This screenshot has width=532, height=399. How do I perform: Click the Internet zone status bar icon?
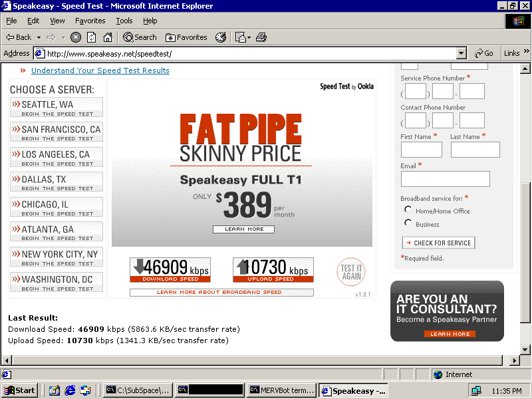pyautogui.click(x=438, y=374)
